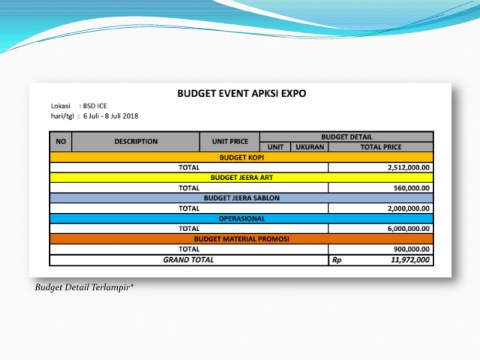Click the yellow BUDGET JEERA ART row
The width and height of the screenshot is (480, 360).
[242, 178]
